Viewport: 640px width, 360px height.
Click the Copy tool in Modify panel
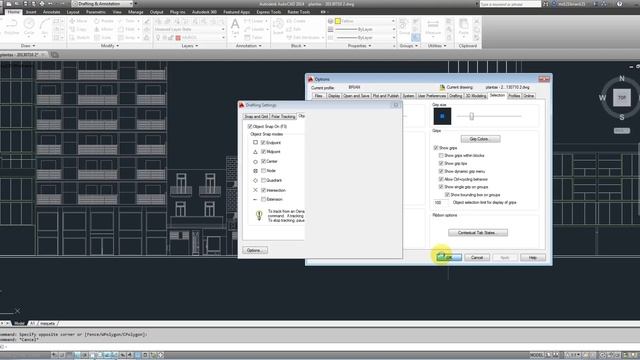click(x=78, y=29)
